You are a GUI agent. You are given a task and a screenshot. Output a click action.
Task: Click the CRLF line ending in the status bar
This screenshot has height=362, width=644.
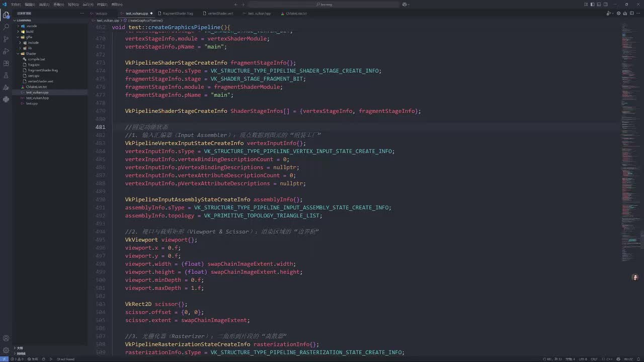click(x=594, y=359)
